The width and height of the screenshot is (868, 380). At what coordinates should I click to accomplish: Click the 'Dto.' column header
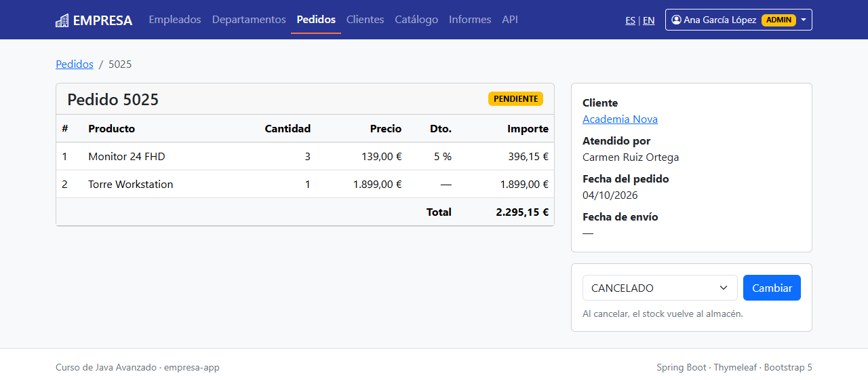441,129
